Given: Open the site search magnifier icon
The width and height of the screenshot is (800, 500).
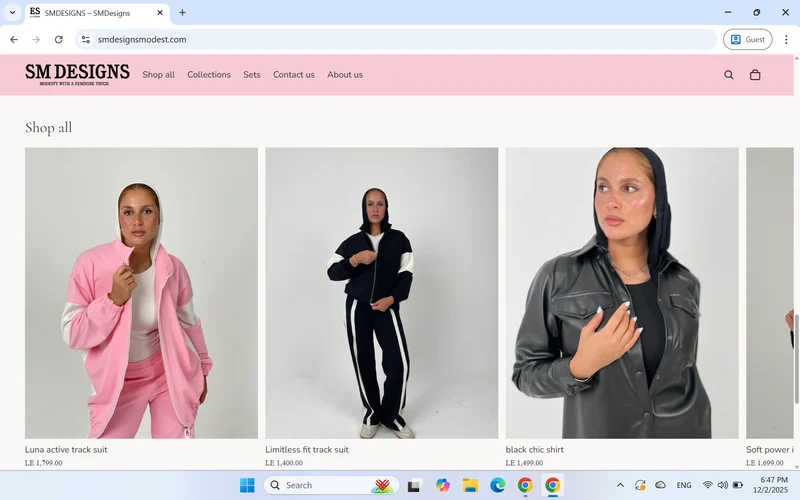Looking at the screenshot, I should click(729, 75).
